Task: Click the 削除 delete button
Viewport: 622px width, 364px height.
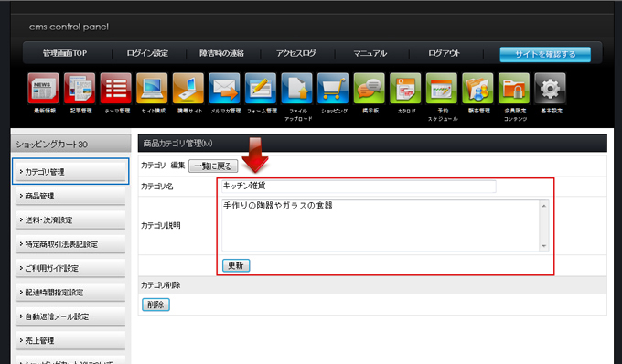Action: [x=155, y=305]
